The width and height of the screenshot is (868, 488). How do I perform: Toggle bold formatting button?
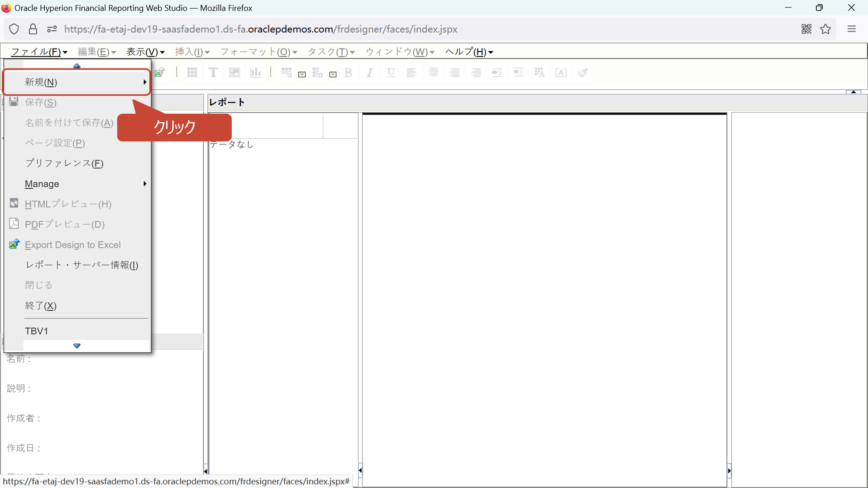pos(348,72)
